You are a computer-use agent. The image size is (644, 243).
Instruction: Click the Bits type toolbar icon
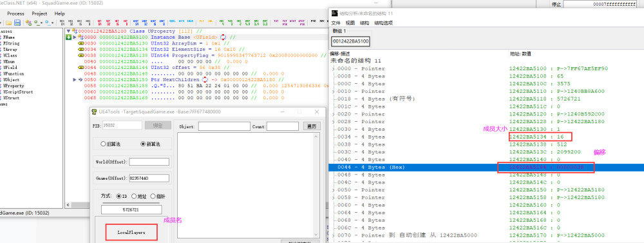pos(182,21)
